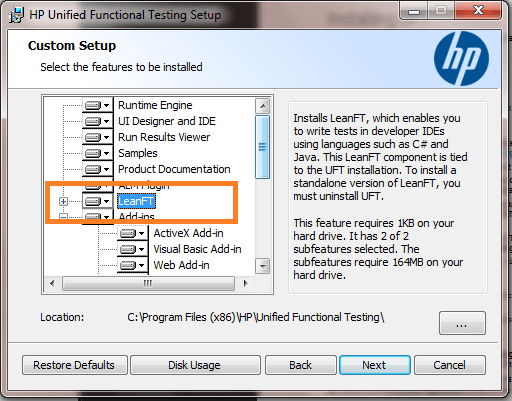Viewport: 512px width, 401px height.
Task: Close the Setup window
Action: [478, 10]
